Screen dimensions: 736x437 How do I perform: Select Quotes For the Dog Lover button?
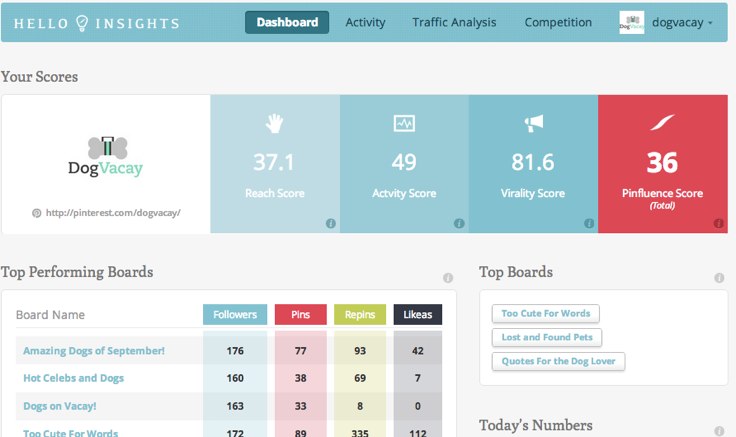coord(558,361)
